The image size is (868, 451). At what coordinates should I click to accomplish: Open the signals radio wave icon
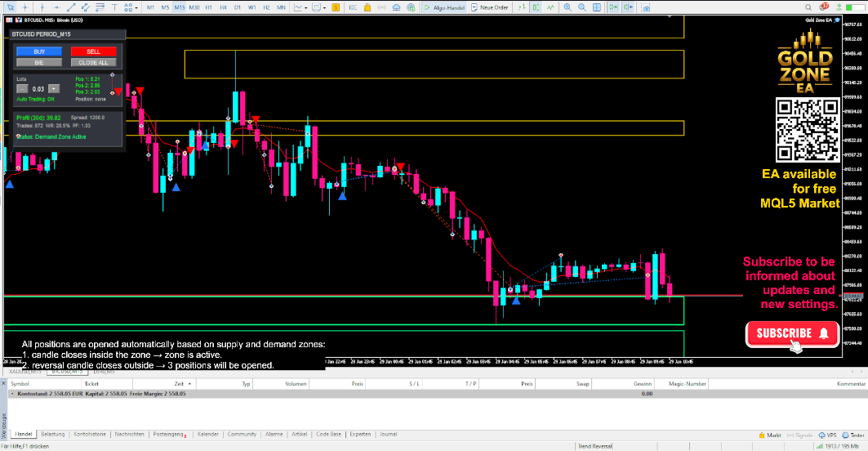[381, 7]
